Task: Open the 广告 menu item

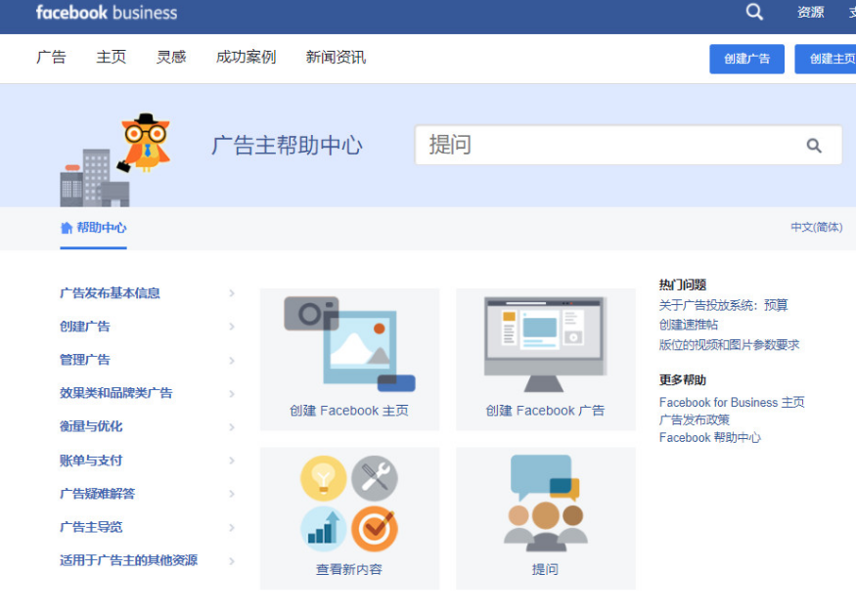Action: 51,57
